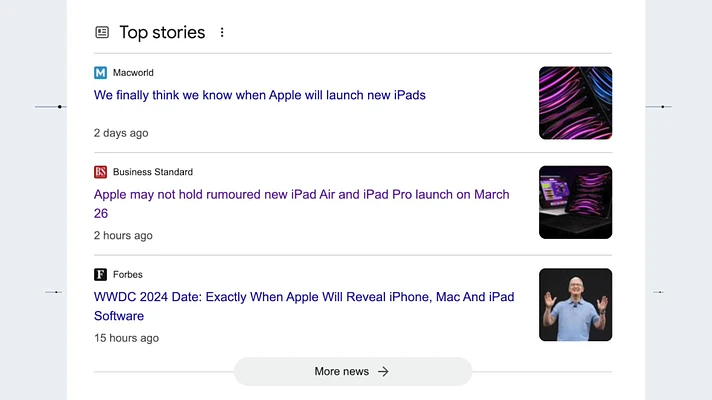Image resolution: width=712 pixels, height=400 pixels.
Task: Click the newspaper icon beside Top stories
Action: pyautogui.click(x=102, y=32)
